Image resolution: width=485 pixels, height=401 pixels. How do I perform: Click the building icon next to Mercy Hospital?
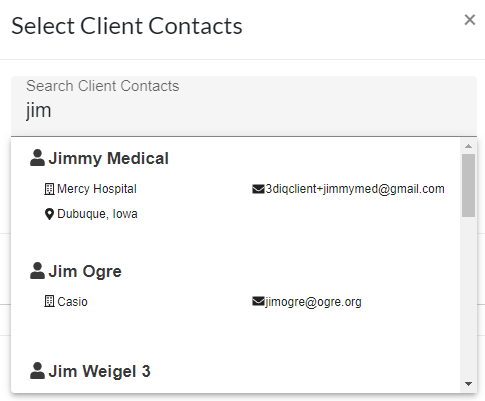[x=49, y=189]
